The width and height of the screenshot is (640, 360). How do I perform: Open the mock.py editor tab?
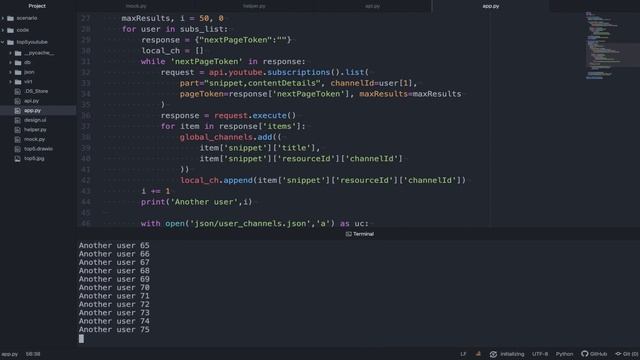tap(136, 6)
